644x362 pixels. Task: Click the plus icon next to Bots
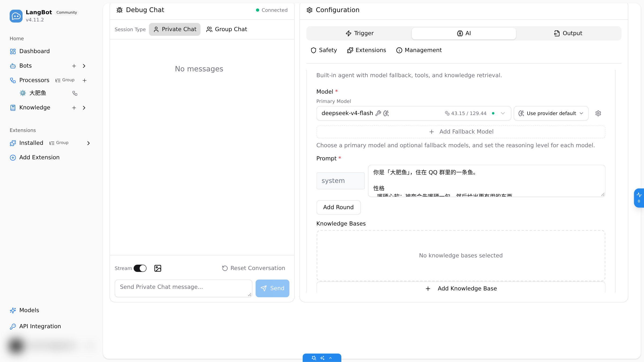coord(74,66)
